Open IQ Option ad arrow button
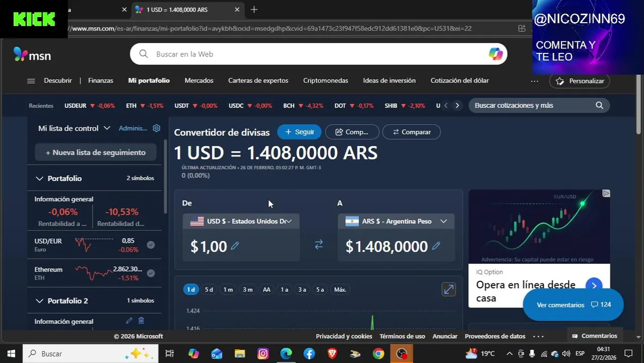 tap(594, 285)
